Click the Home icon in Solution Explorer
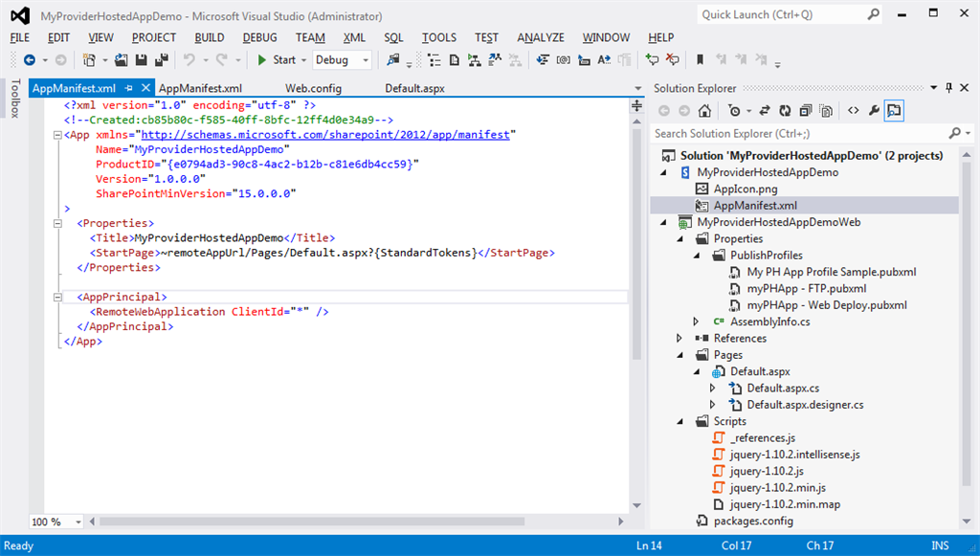The image size is (980, 556). coord(704,111)
